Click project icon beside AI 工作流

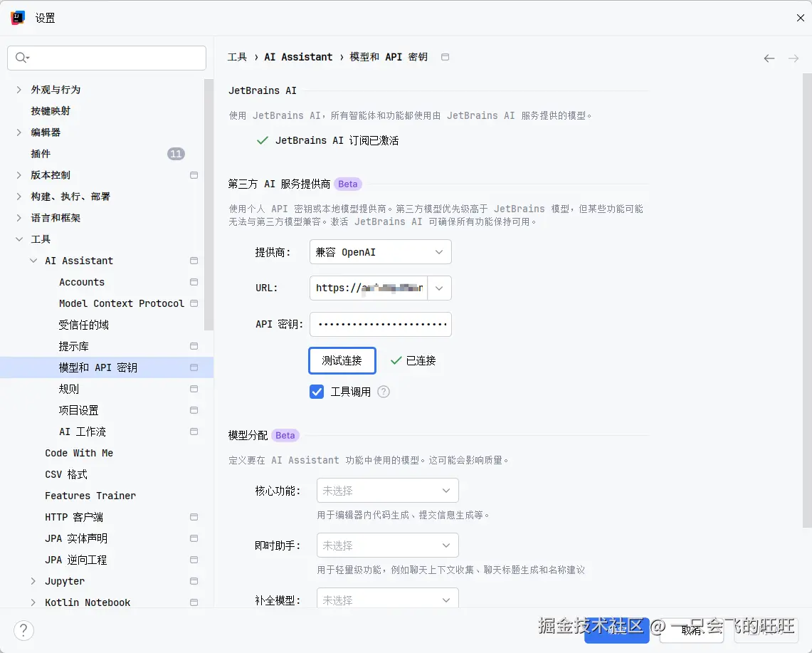194,432
